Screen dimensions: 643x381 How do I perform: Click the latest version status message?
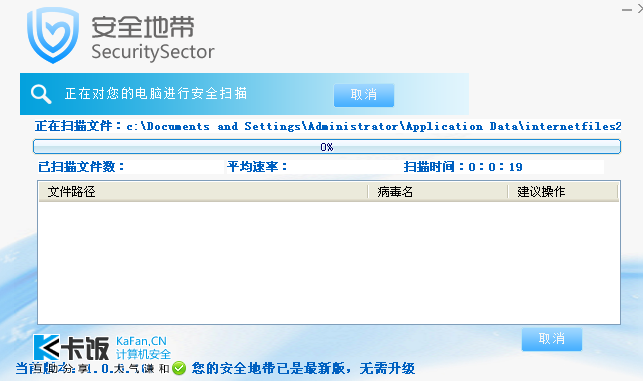[303, 368]
